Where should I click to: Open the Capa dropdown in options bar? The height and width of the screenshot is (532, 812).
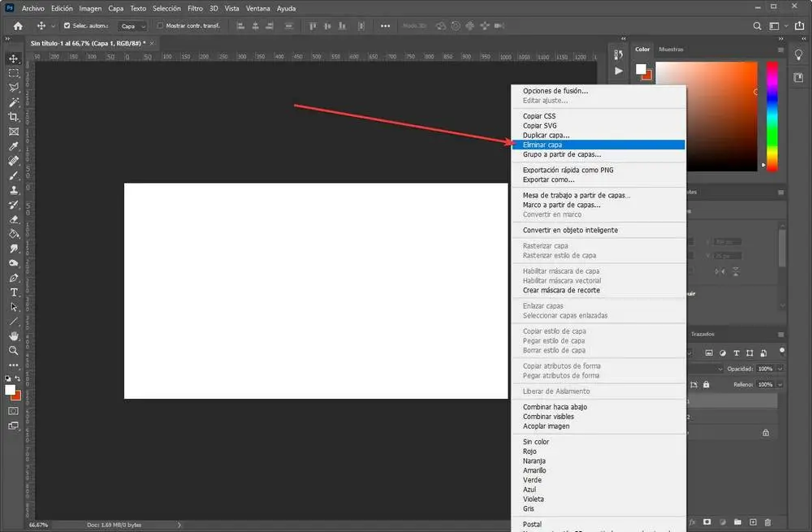[133, 26]
